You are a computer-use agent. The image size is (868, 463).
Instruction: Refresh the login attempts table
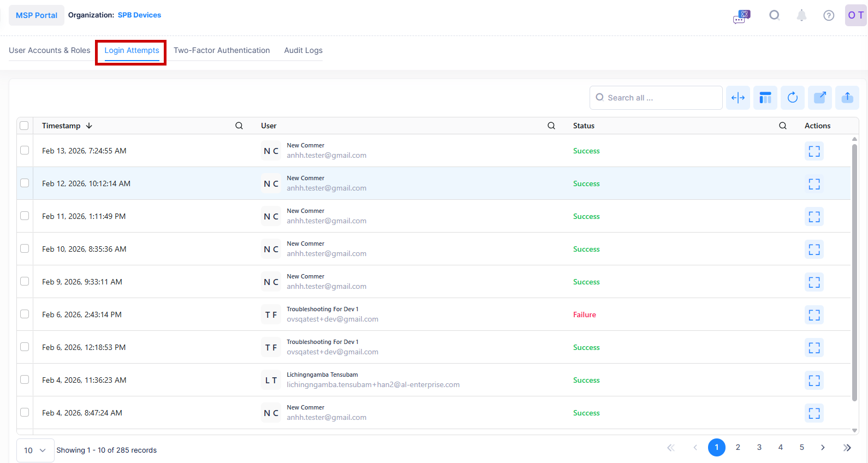coord(792,98)
